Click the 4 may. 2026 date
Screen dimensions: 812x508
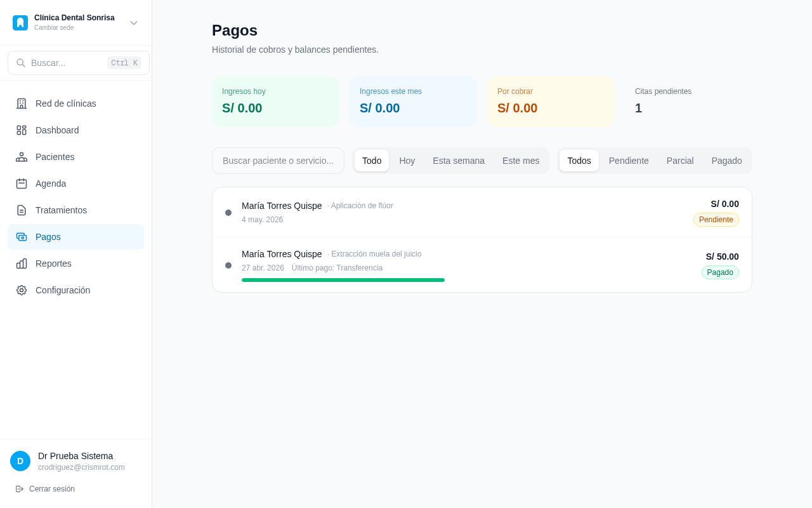point(263,220)
